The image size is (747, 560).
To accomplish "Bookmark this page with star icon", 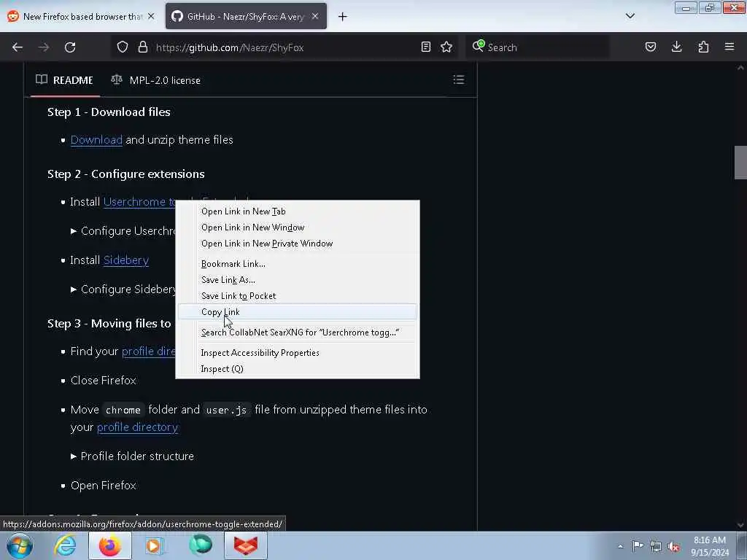I will pos(446,47).
